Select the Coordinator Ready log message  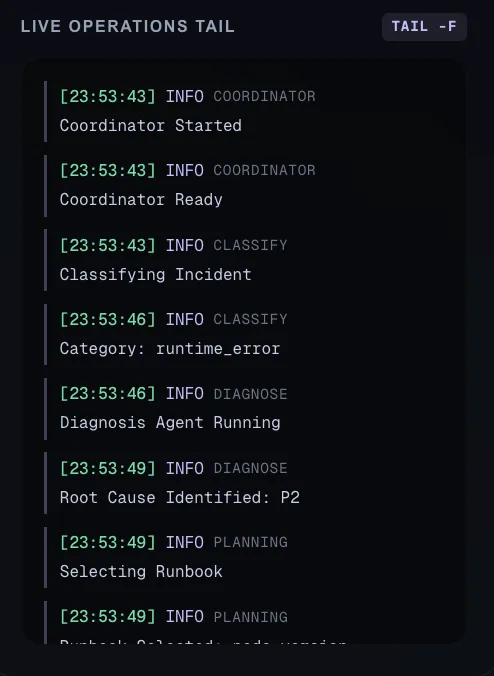tap(141, 200)
